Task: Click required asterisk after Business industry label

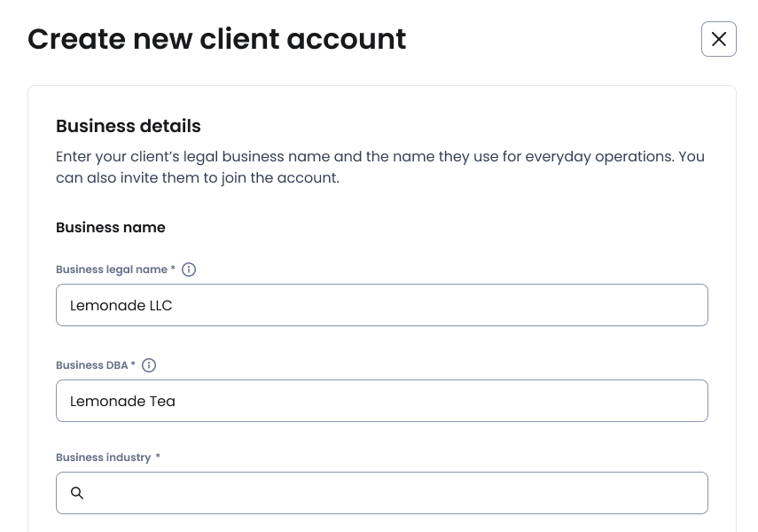Action: point(158,458)
